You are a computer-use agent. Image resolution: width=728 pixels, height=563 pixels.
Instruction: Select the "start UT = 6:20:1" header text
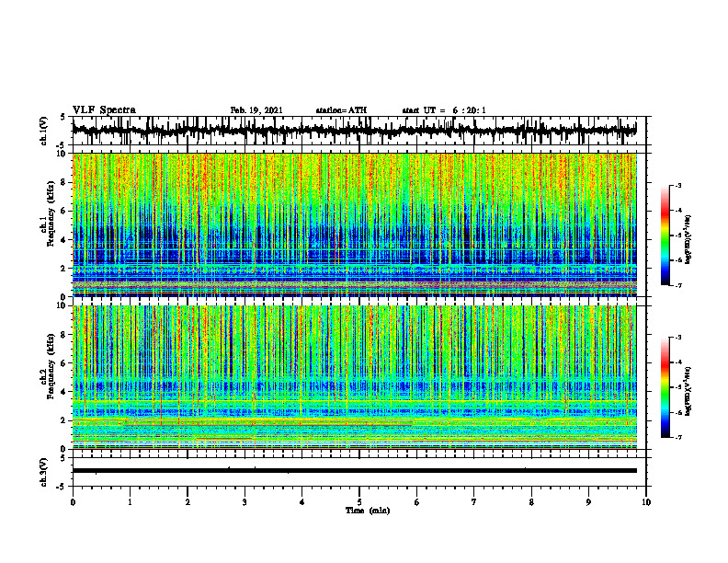[444, 110]
